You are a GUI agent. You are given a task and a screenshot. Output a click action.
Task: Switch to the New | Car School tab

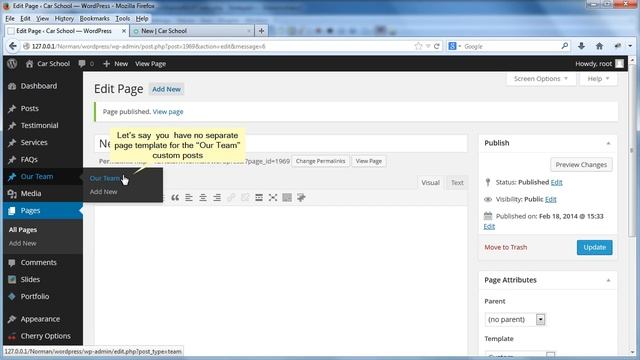point(191,31)
